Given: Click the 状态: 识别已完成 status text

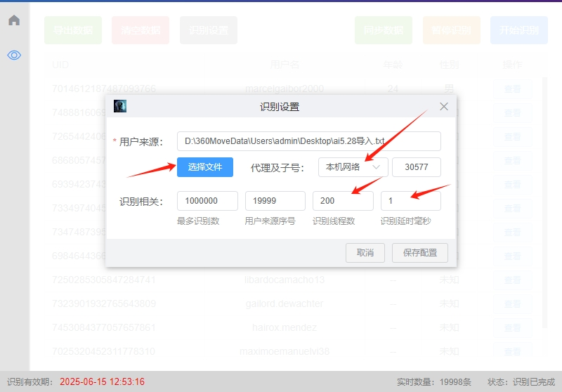Looking at the screenshot, I should [x=521, y=382].
